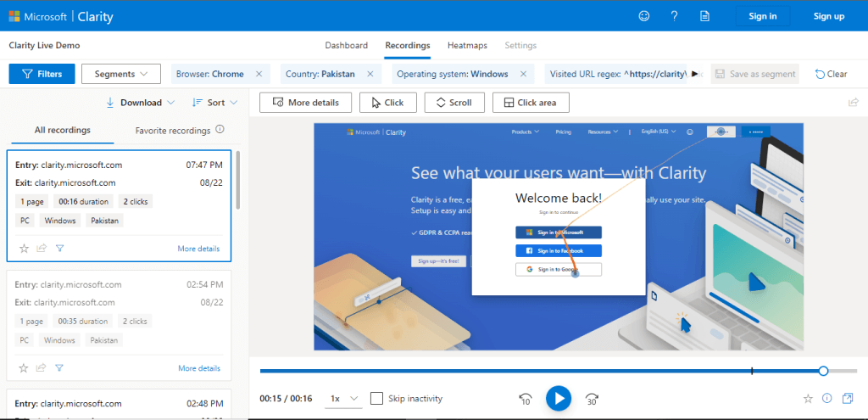Click the Microsoft Clarity logo

click(x=61, y=17)
